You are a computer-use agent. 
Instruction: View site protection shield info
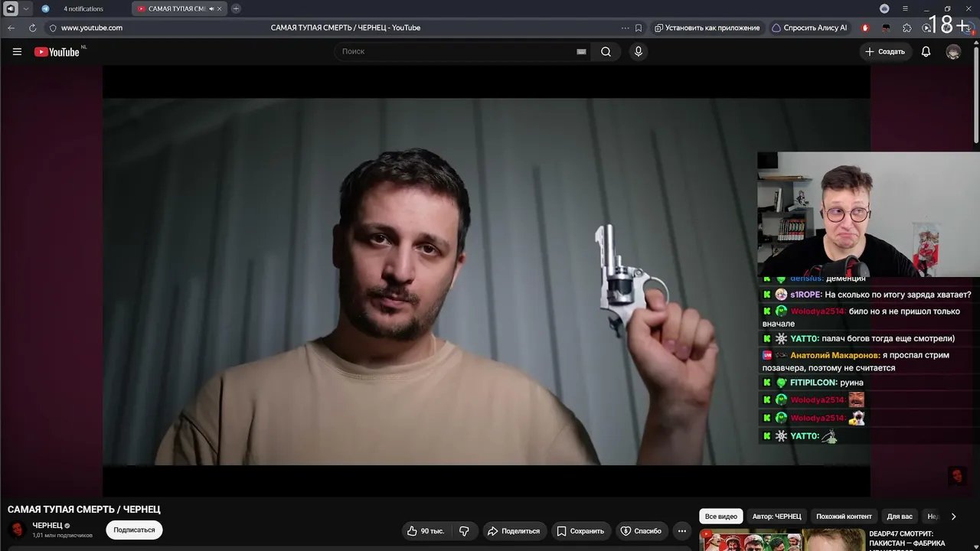point(53,28)
